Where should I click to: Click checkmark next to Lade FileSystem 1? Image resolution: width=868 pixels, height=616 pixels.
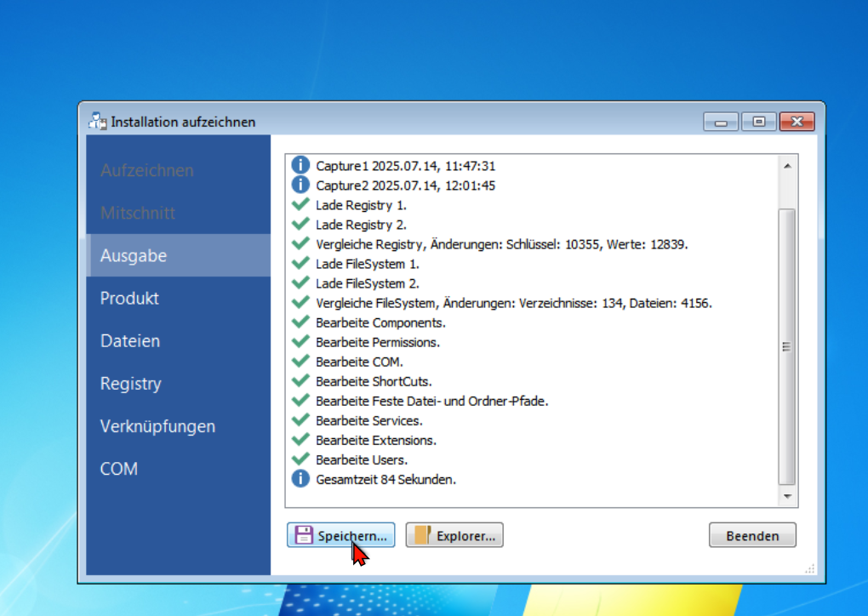pyautogui.click(x=300, y=264)
